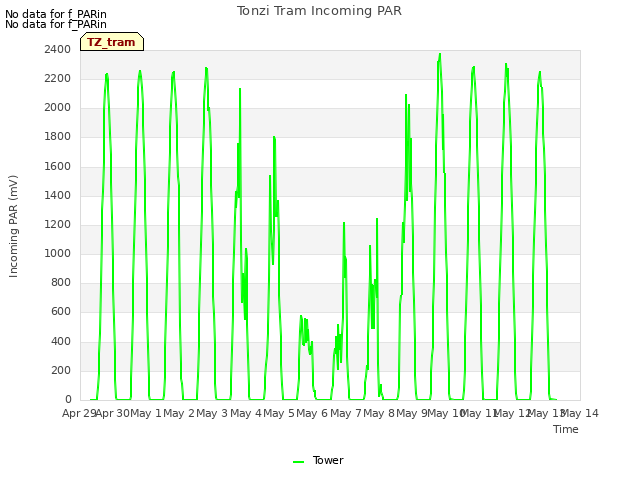The width and height of the screenshot is (640, 480).
Task: Click the 0 y-axis tick label
Action: tap(68, 399)
